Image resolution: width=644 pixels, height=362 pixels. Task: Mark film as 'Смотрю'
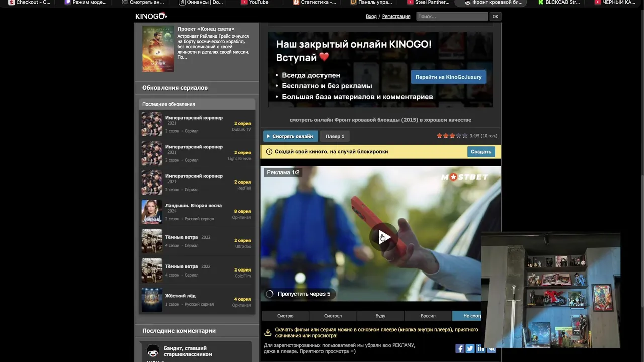pos(285,316)
